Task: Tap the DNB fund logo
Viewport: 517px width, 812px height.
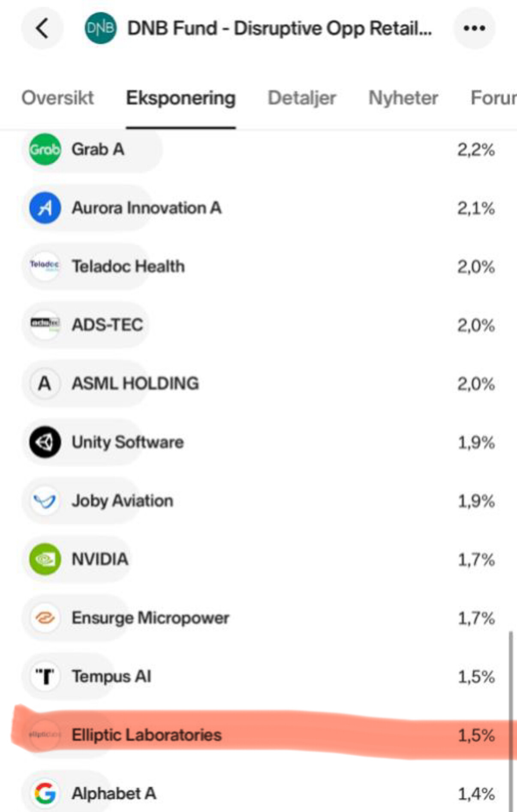Action: [x=100, y=28]
